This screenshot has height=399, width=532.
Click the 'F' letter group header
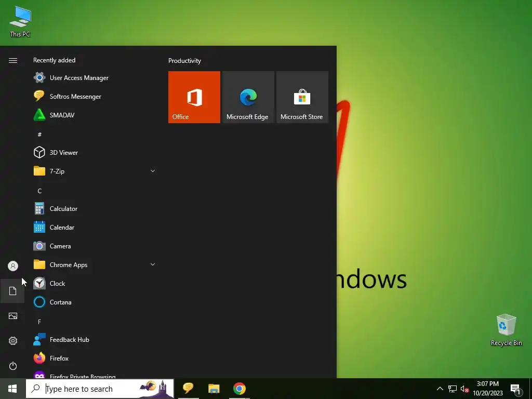[39, 322]
